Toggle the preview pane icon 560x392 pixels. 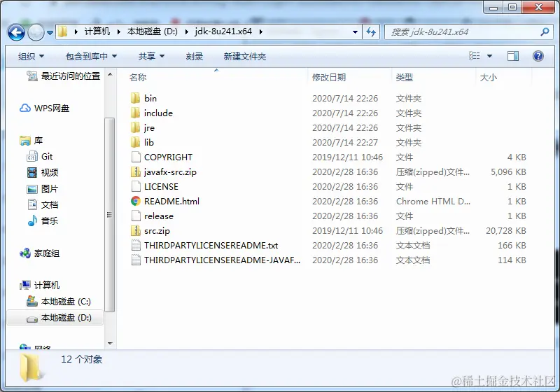(x=513, y=56)
